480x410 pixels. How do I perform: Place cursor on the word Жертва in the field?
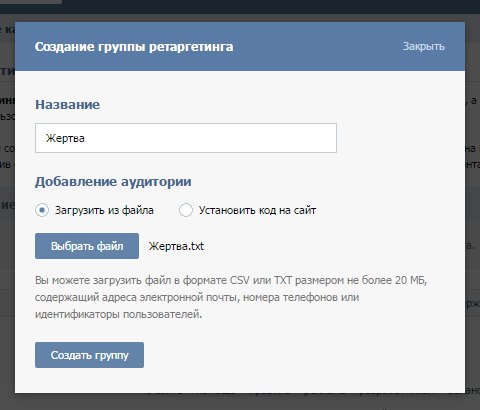[65, 138]
